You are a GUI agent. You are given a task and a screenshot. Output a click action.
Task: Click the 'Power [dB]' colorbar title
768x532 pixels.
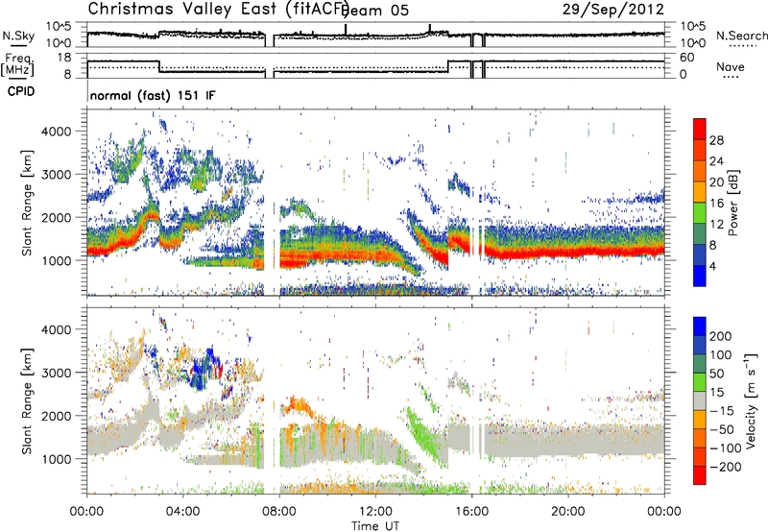pos(733,203)
